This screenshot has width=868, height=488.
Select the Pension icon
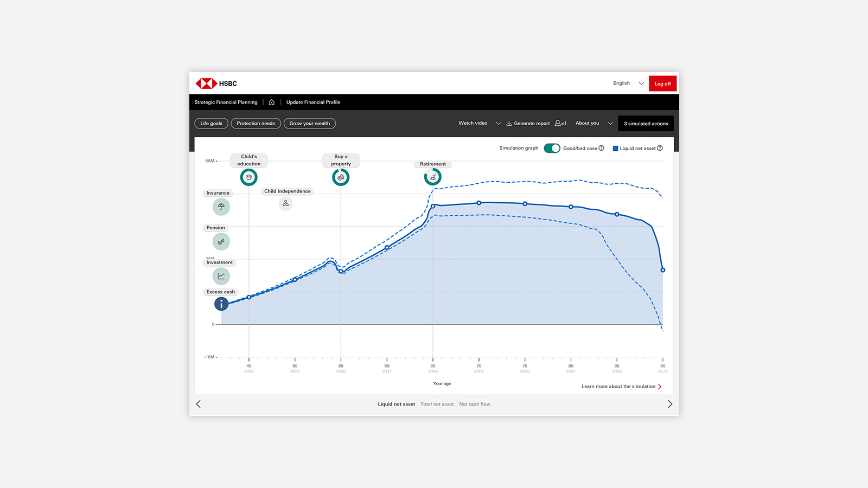point(221,241)
